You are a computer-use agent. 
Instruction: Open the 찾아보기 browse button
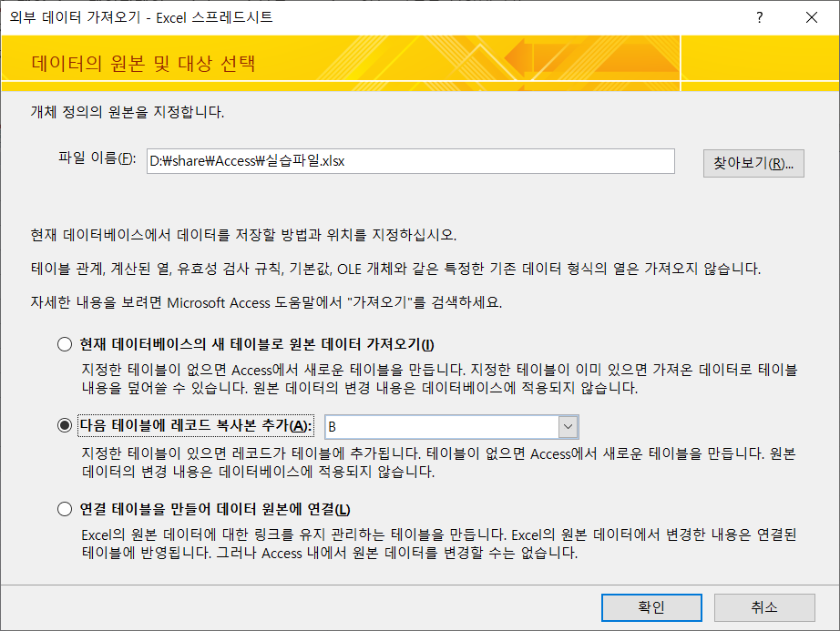tap(753, 163)
